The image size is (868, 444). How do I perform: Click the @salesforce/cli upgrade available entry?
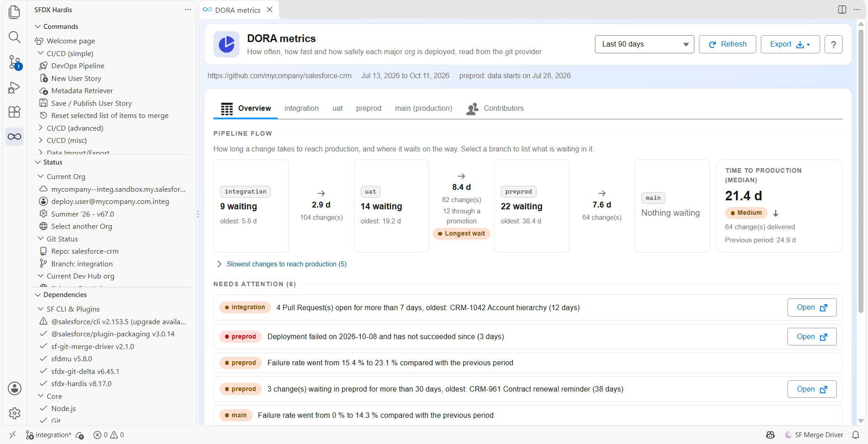[113, 321]
